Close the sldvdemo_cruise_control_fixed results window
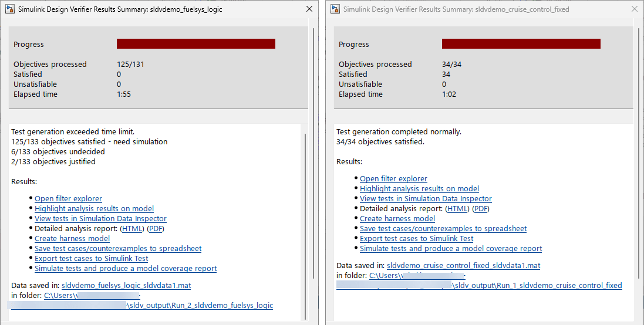This screenshot has height=325, width=644. pos(634,9)
